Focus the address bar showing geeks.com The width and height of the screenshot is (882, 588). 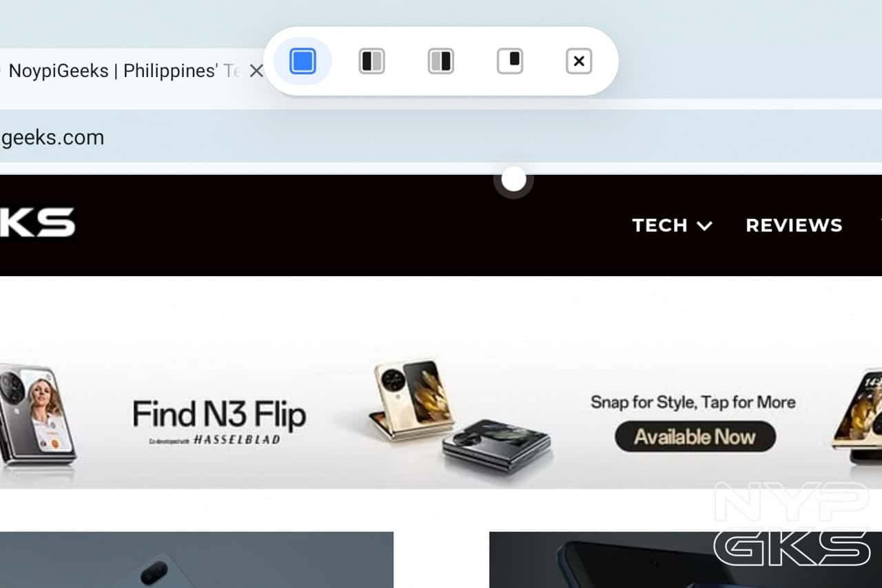(441, 138)
